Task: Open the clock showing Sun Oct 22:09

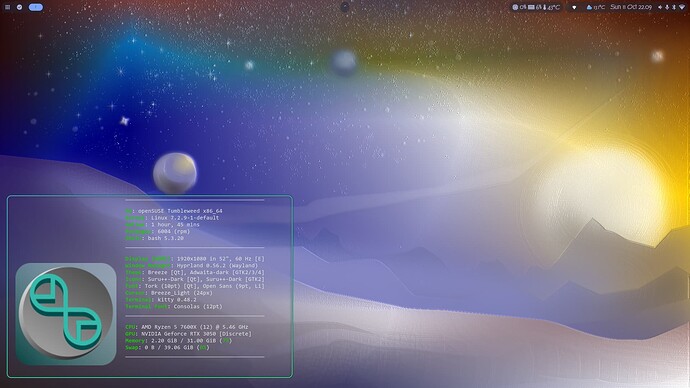Action: coord(631,7)
